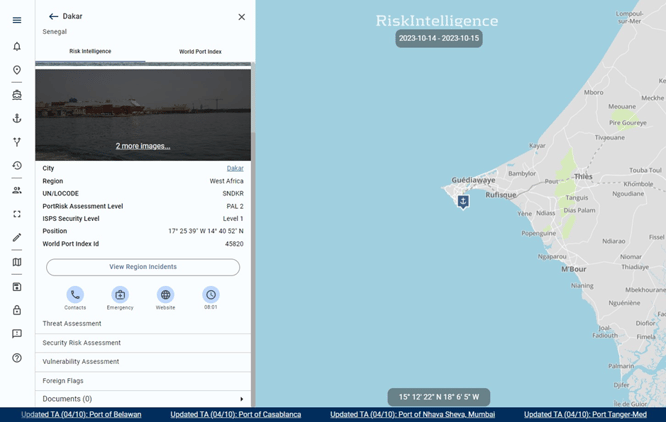Click the 2 more images link
This screenshot has width=666, height=422.
[143, 146]
